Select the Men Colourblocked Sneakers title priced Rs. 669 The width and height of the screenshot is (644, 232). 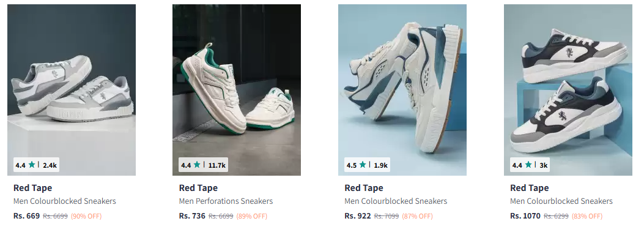[x=64, y=201]
